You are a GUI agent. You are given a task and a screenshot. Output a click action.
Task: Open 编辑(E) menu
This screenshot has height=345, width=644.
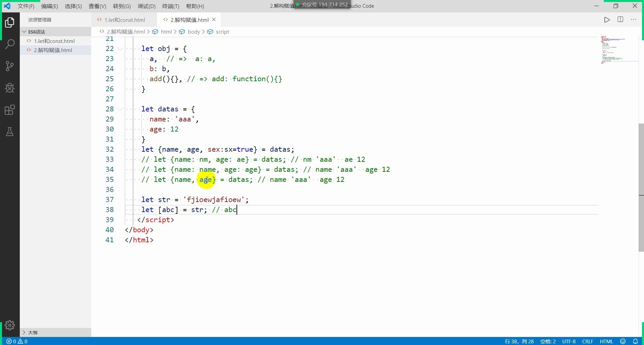(x=50, y=6)
